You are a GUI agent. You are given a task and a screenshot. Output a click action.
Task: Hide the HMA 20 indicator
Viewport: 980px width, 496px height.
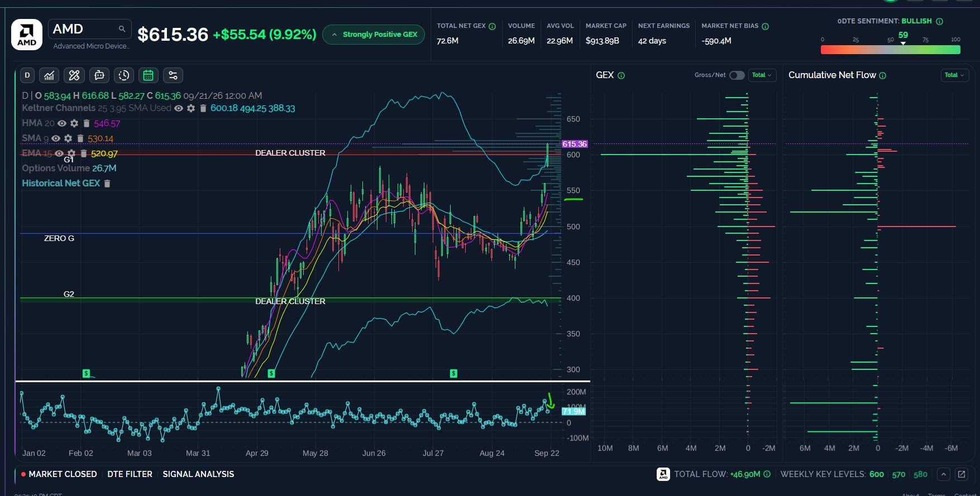62,123
